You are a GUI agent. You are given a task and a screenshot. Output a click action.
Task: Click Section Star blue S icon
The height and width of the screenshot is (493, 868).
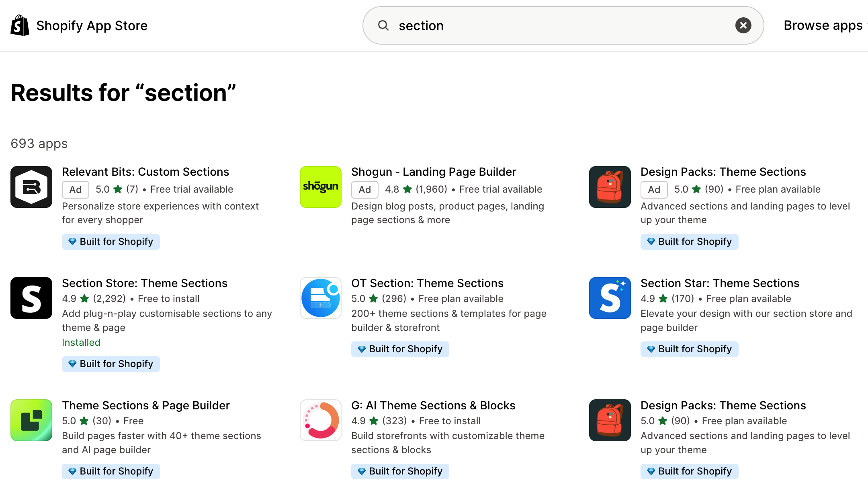[610, 298]
